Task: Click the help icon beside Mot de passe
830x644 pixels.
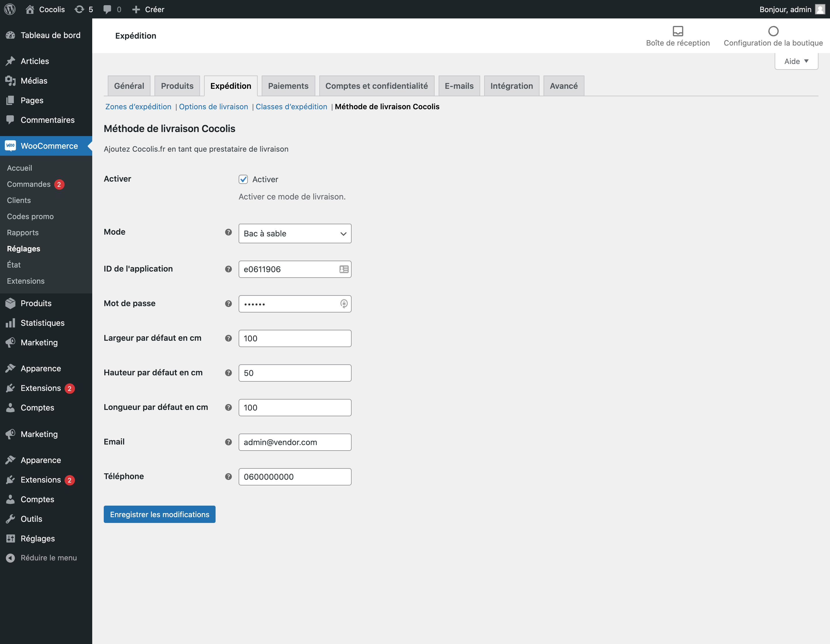Action: click(x=228, y=303)
